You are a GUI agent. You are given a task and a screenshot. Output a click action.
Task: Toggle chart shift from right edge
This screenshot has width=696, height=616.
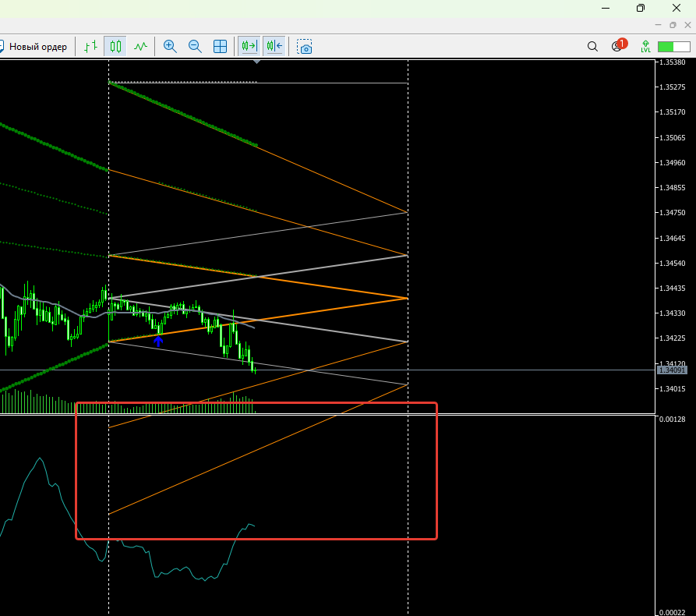(275, 46)
